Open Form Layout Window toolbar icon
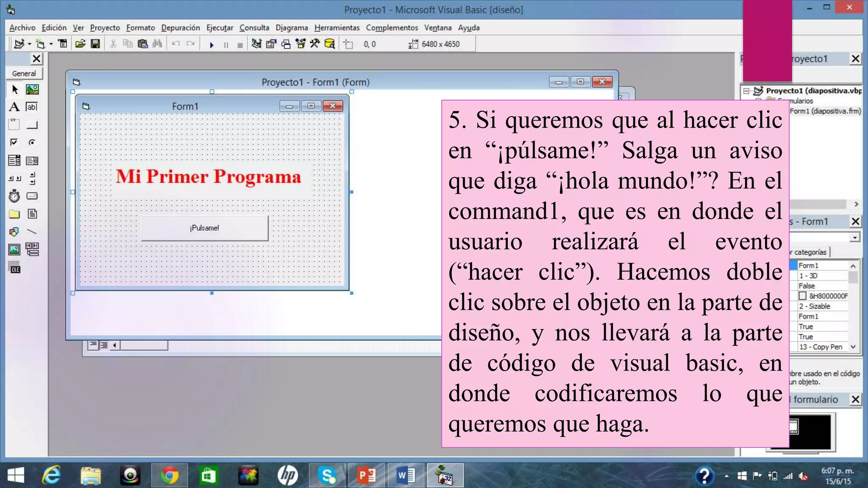 pyautogui.click(x=286, y=44)
